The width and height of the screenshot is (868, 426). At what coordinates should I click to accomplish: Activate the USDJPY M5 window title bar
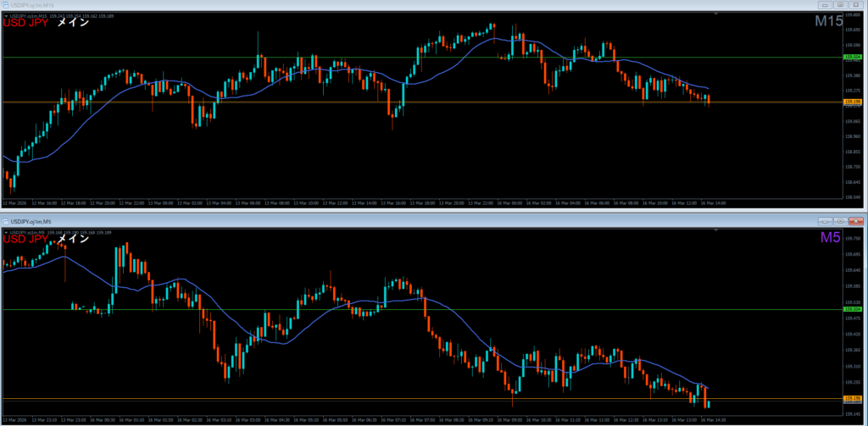click(x=339, y=220)
